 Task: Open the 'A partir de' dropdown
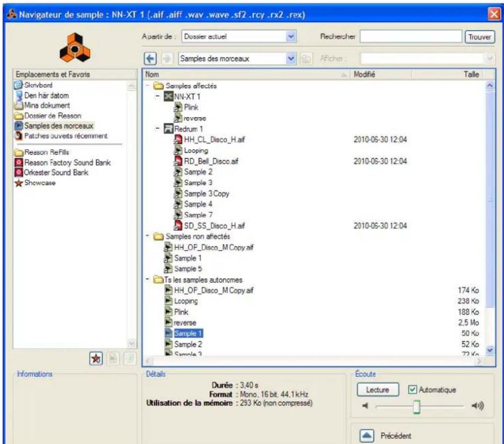pyautogui.click(x=291, y=37)
